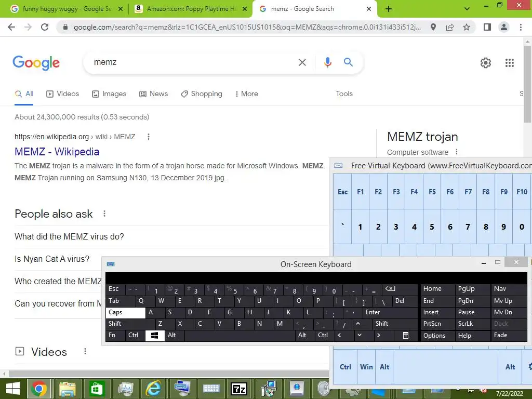Open the Google logo homepage
Image resolution: width=532 pixels, height=399 pixels.
coord(36,63)
